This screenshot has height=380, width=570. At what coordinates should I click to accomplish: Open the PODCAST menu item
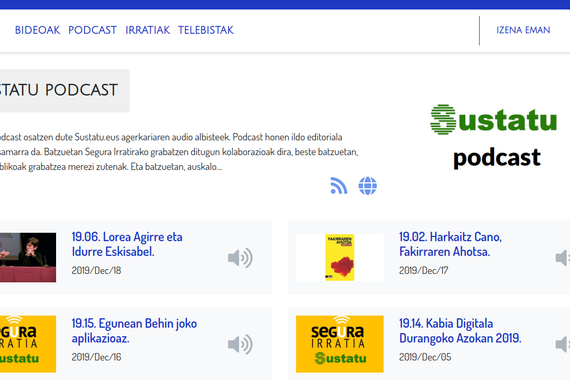pos(92,30)
